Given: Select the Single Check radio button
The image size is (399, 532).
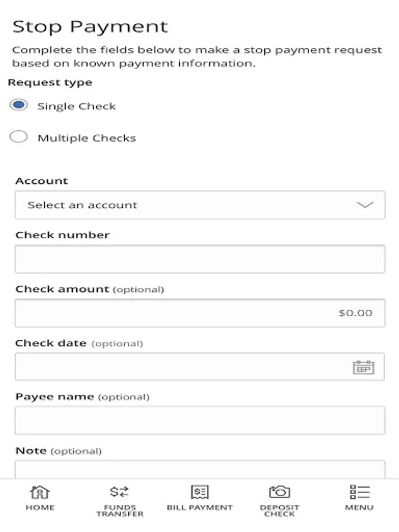Looking at the screenshot, I should click(19, 105).
